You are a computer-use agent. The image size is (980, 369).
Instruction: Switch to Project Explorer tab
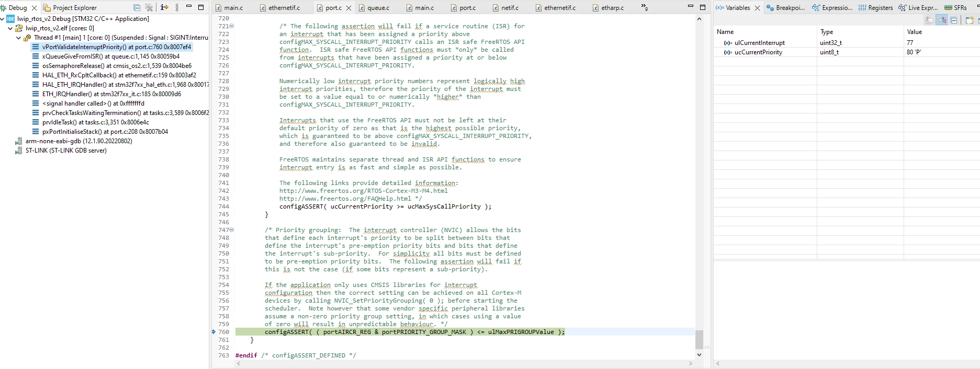click(x=70, y=8)
